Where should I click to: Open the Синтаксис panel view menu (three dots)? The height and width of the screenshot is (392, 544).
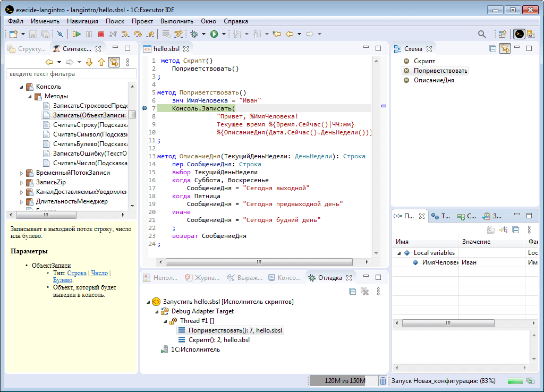[x=127, y=62]
